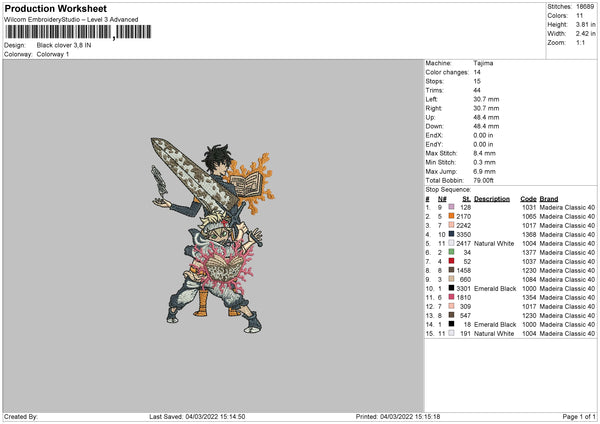Click the Code column header
The height and width of the screenshot is (424, 600).
click(528, 199)
